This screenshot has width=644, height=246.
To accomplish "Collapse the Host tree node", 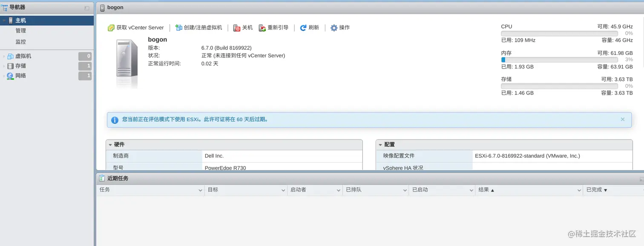I will pyautogui.click(x=4, y=20).
